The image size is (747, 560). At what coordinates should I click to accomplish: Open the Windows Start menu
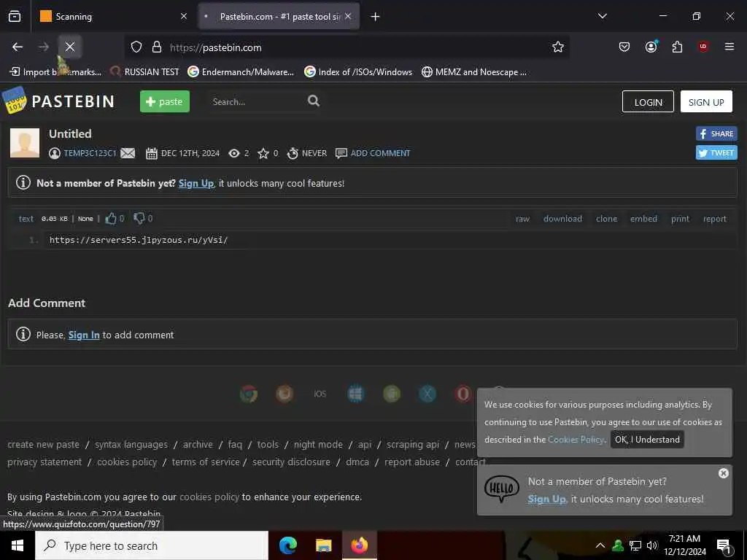[18, 545]
